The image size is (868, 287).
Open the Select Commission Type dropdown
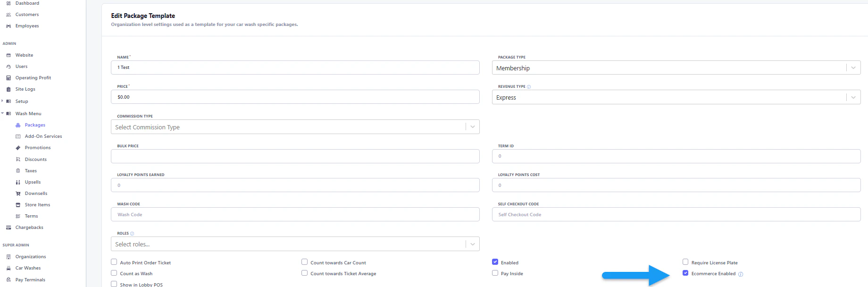[x=295, y=127]
